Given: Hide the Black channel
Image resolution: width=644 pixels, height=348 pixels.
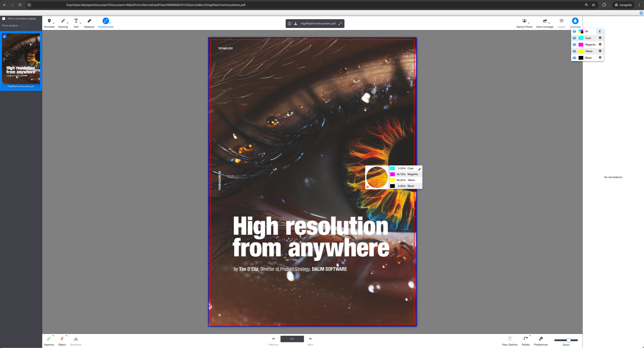Looking at the screenshot, I should click(574, 58).
